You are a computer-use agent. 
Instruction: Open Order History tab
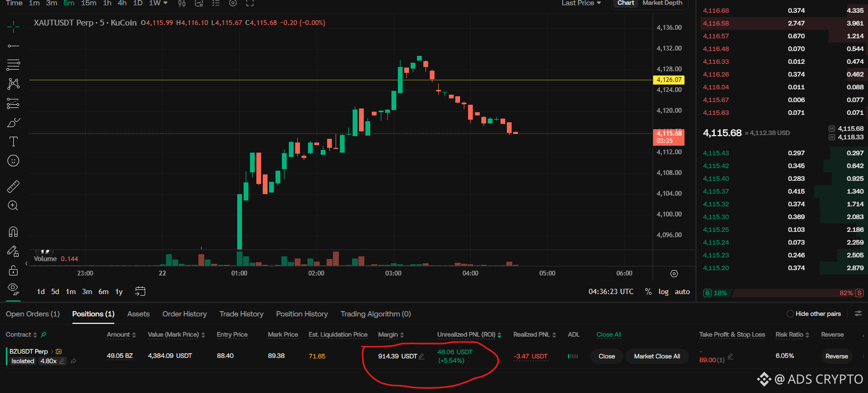[x=185, y=314]
